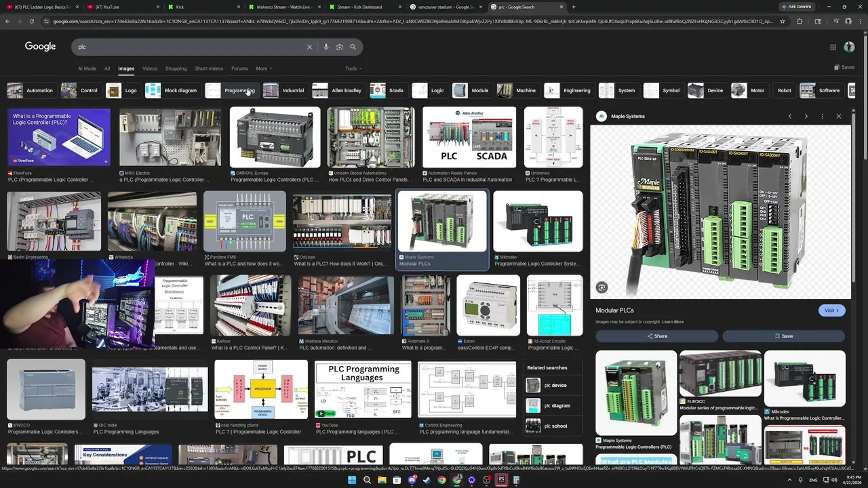Screen dimensions: 868x488
Task: Open the Kick browser tab
Action: (203, 7)
